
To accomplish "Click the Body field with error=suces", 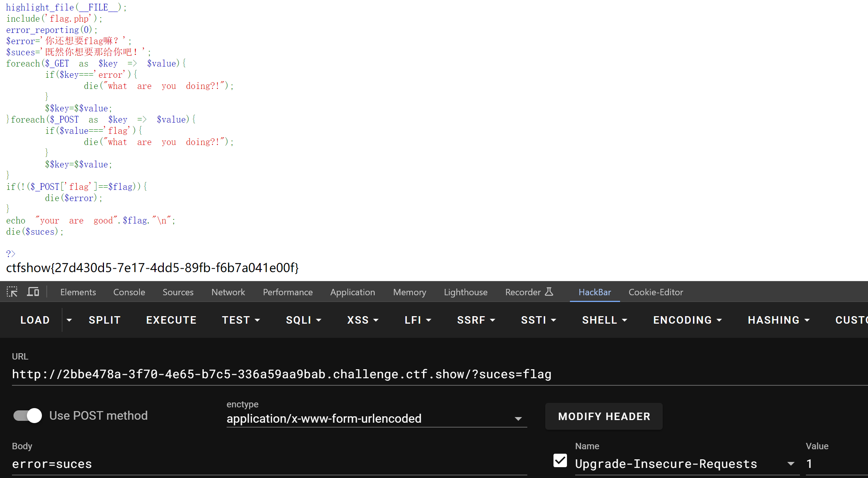I will pos(269,464).
